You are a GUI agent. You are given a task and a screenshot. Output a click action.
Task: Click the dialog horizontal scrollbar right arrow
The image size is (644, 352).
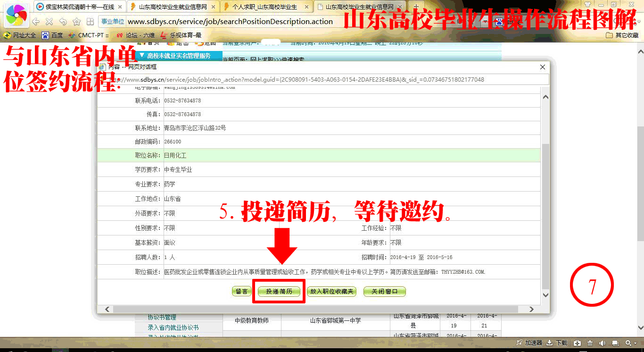[x=531, y=309]
